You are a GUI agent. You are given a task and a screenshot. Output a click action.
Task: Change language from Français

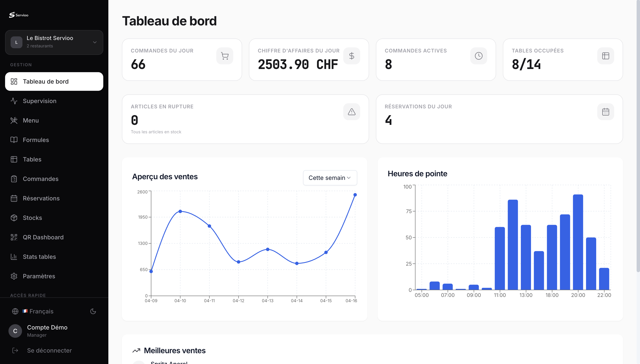[x=38, y=311]
